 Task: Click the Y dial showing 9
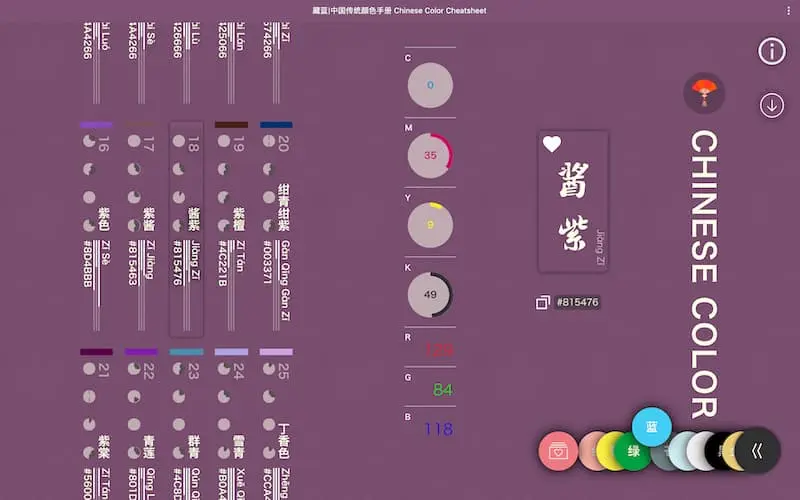(430, 225)
